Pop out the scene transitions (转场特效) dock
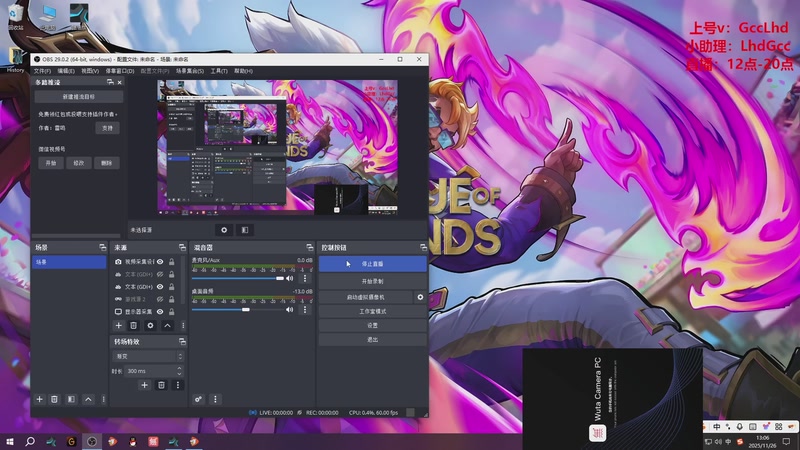 (182, 341)
